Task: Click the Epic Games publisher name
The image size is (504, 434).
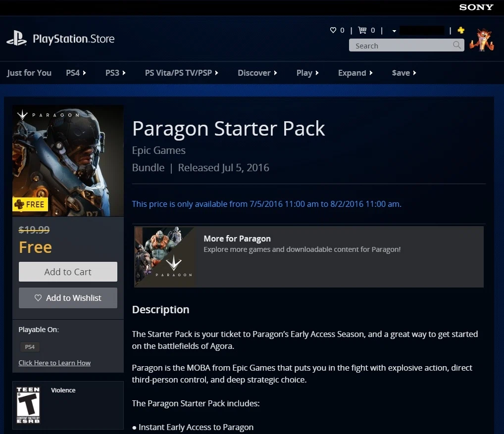Action: pyautogui.click(x=158, y=150)
